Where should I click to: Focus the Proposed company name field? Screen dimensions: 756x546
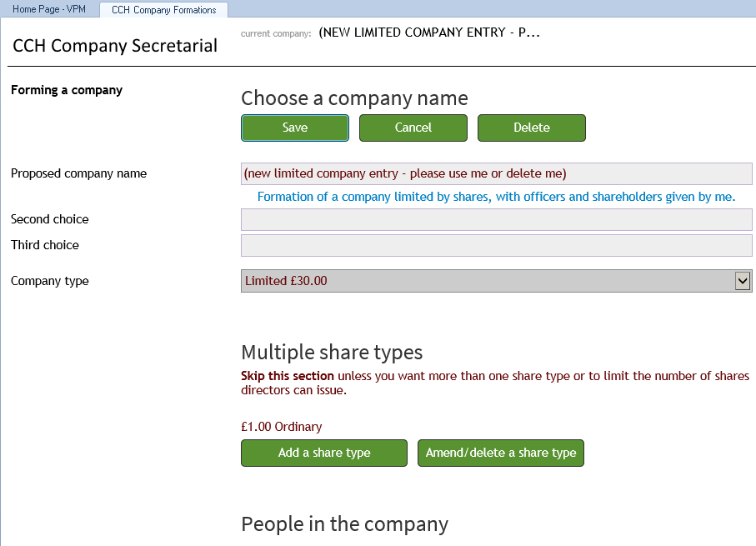pos(496,173)
